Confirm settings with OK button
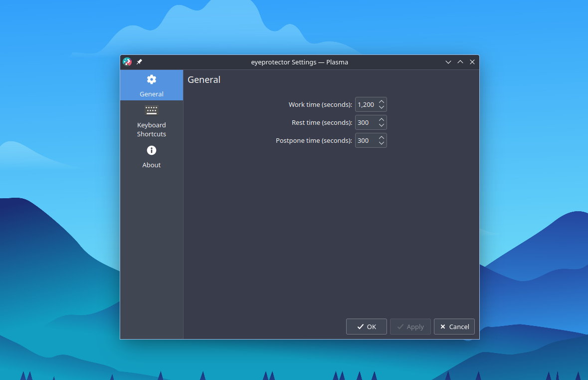 pyautogui.click(x=367, y=327)
